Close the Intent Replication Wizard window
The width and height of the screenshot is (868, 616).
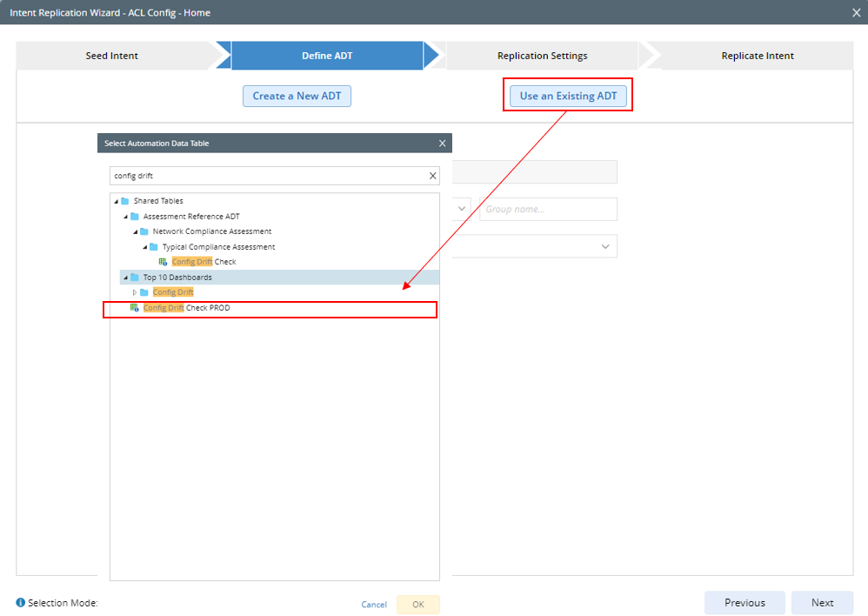click(857, 13)
